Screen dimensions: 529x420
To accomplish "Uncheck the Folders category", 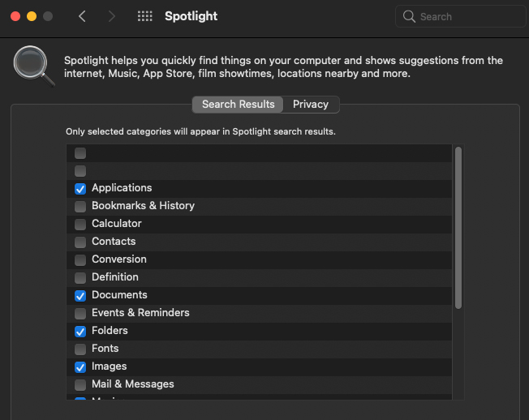I will pos(80,331).
